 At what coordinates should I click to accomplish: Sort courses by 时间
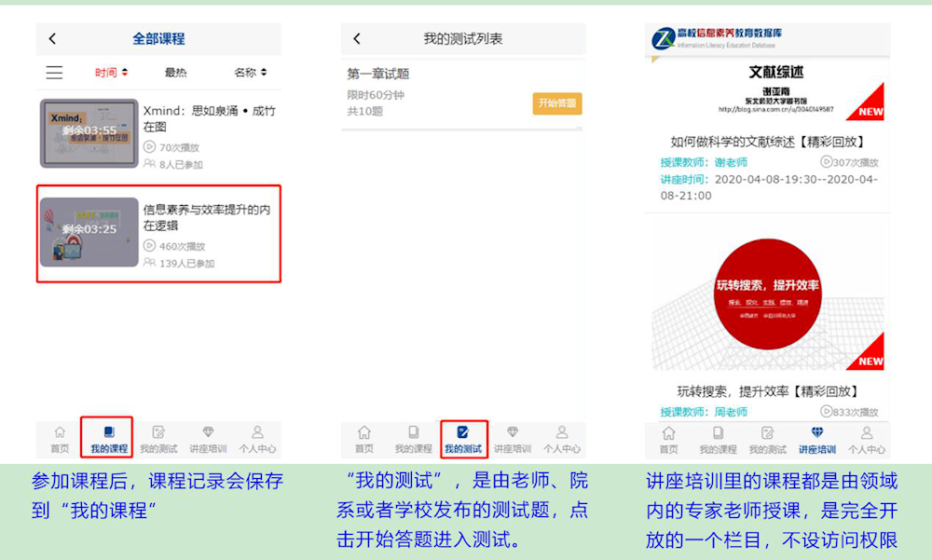click(111, 73)
